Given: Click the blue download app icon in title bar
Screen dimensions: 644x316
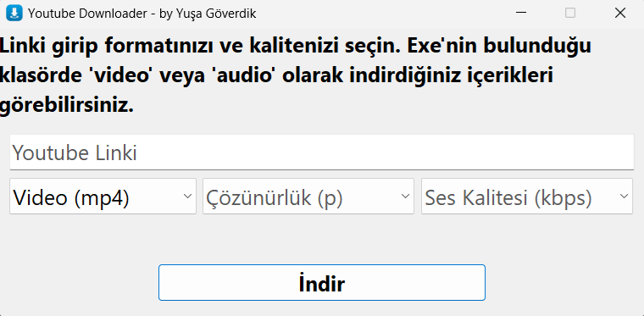Looking at the screenshot, I should point(14,14).
